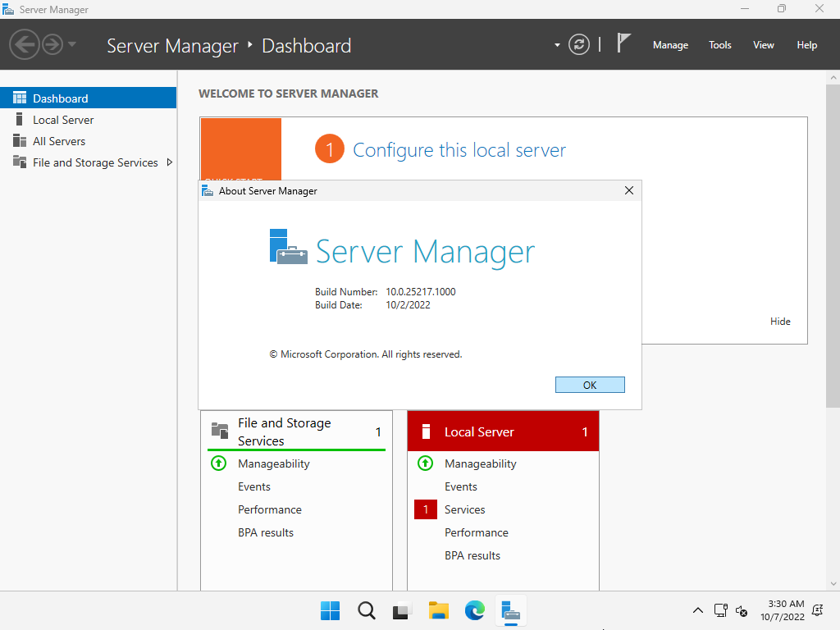Click green status icon in File and Storage tile
Screen dimensions: 840x630
pyautogui.click(x=218, y=463)
